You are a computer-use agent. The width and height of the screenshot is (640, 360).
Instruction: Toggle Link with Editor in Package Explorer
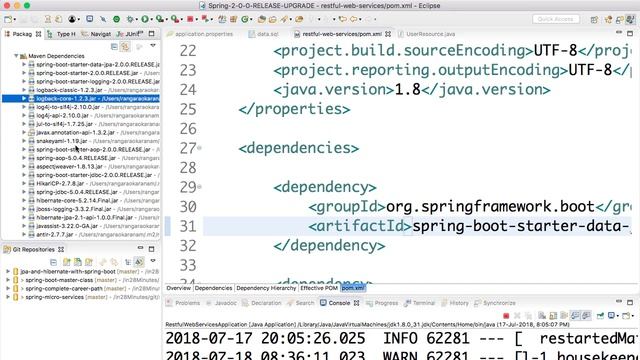pyautogui.click(x=125, y=47)
